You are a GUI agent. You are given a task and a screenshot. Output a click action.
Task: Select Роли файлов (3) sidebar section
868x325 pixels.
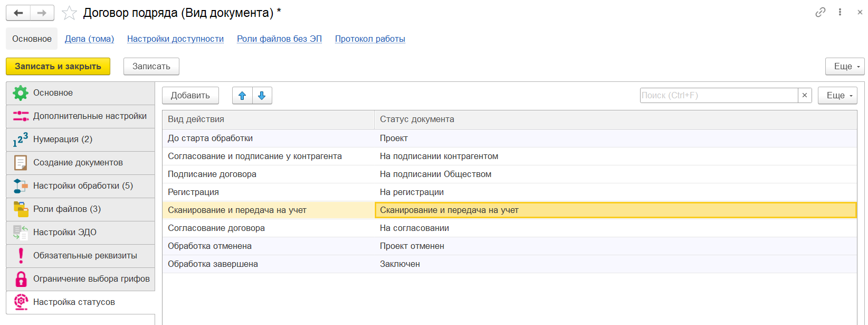point(80,209)
